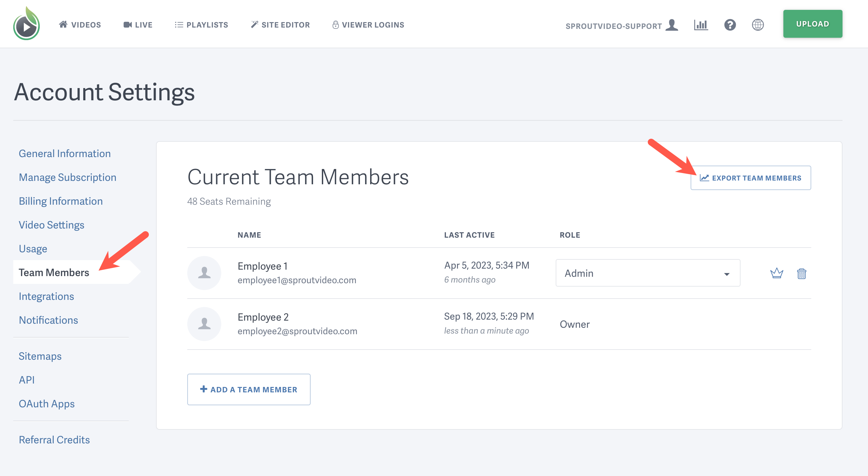Open the Integrations settings section
This screenshot has height=476, width=868.
click(46, 296)
